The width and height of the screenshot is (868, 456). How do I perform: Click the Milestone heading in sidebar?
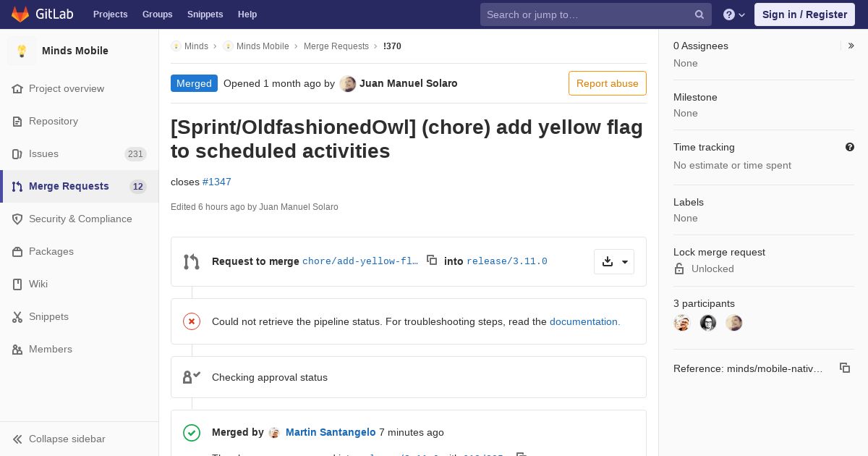(695, 97)
